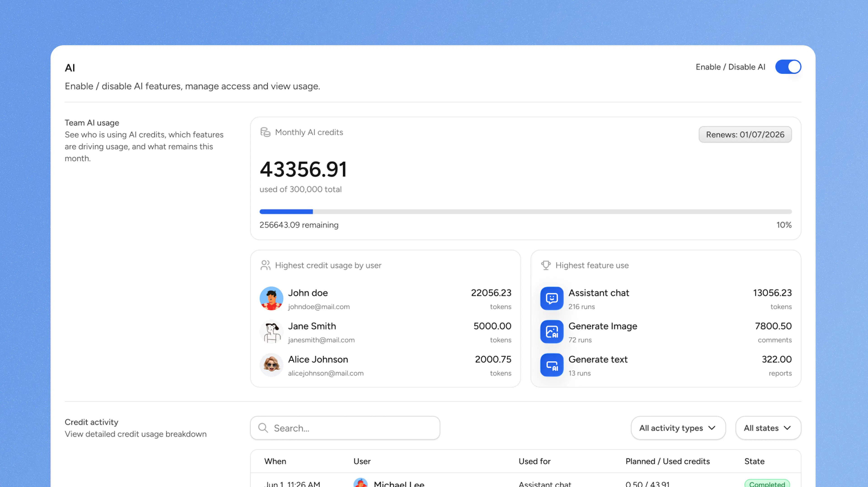This screenshot has width=868, height=487.
Task: Click the Team AI usage heading
Action: (92, 123)
